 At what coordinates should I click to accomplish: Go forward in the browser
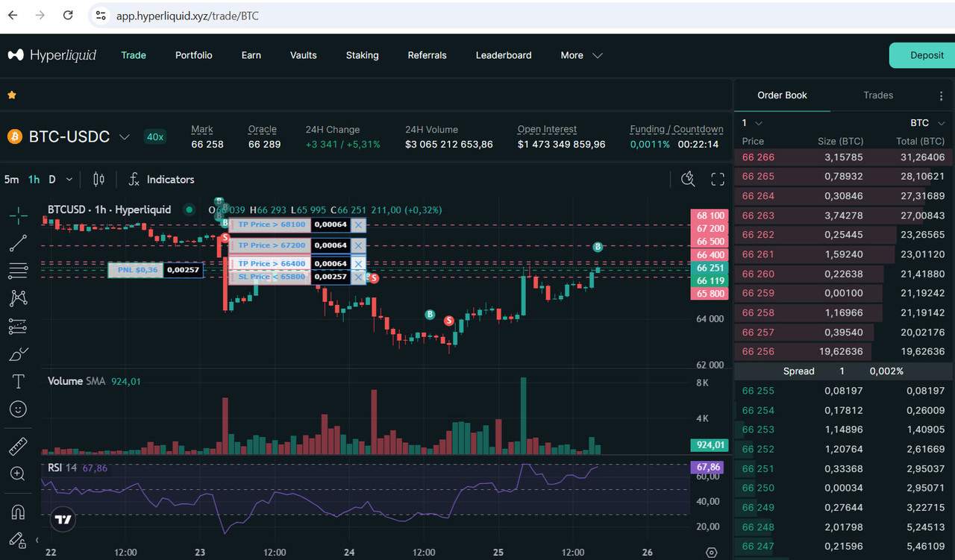40,15
